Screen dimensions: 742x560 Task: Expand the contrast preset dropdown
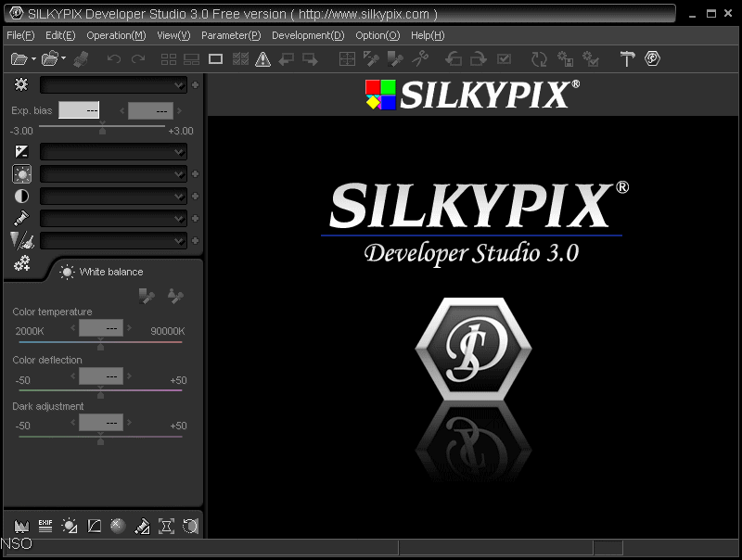(113, 197)
